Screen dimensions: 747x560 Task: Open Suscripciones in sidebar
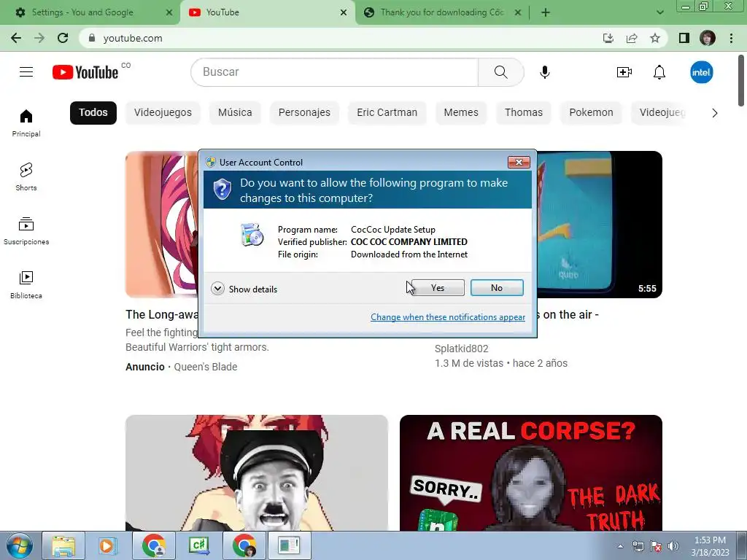[26, 230]
